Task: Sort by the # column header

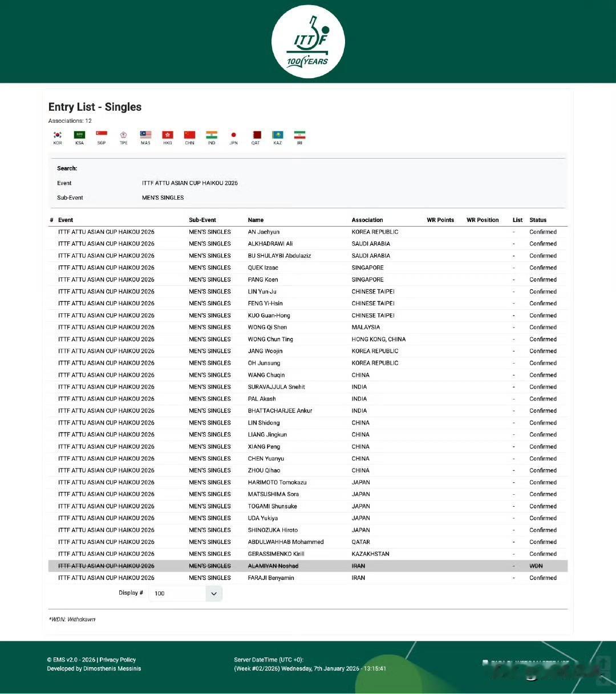Action: pyautogui.click(x=51, y=220)
